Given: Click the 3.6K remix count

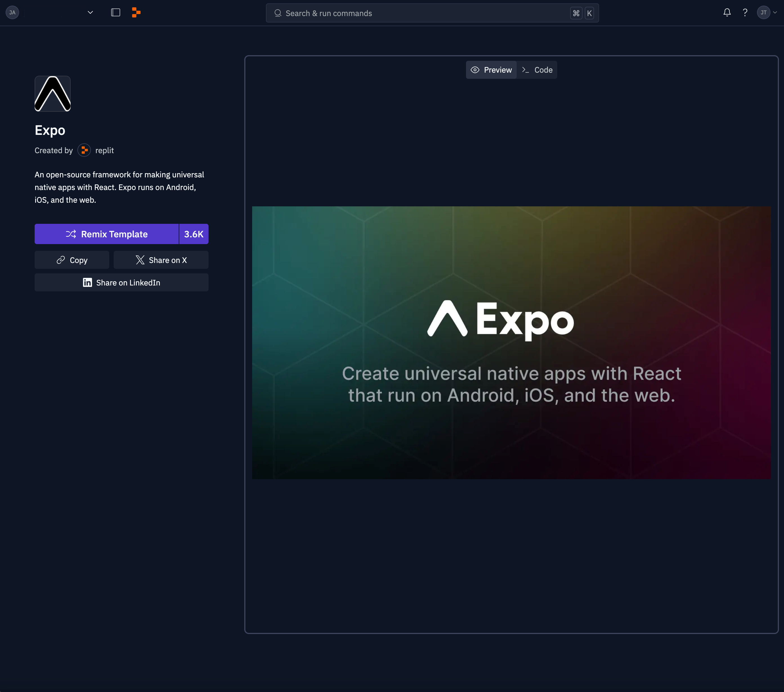Looking at the screenshot, I should point(194,234).
